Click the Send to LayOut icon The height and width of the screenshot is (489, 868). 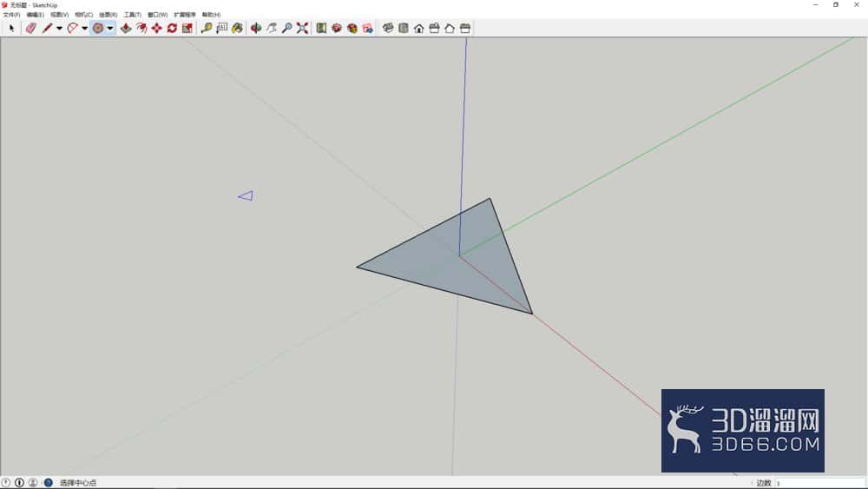(x=352, y=29)
